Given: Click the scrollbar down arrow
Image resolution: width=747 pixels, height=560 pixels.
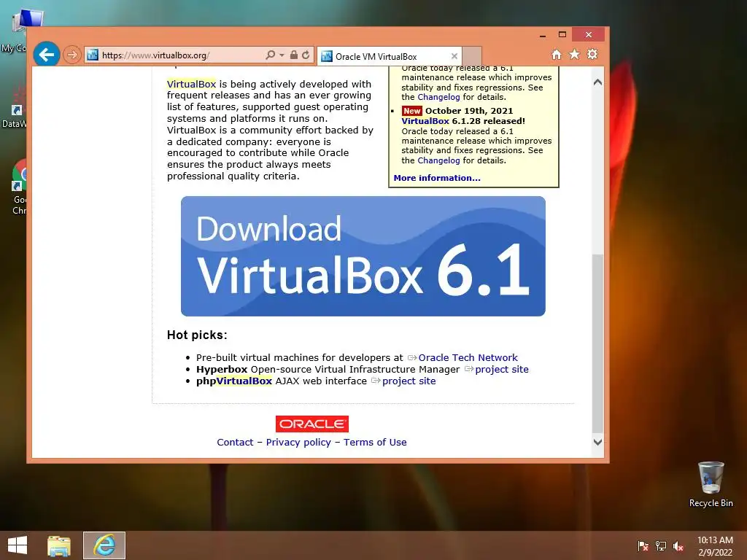Looking at the screenshot, I should tap(597, 442).
